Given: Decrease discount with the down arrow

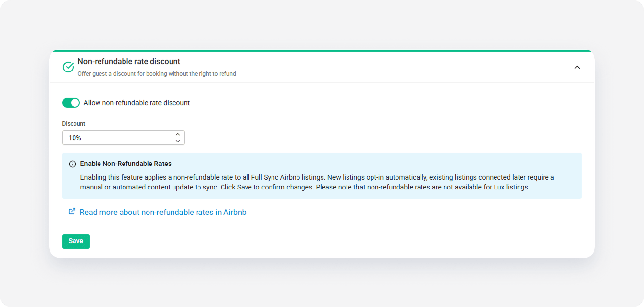Looking at the screenshot, I should coord(178,141).
